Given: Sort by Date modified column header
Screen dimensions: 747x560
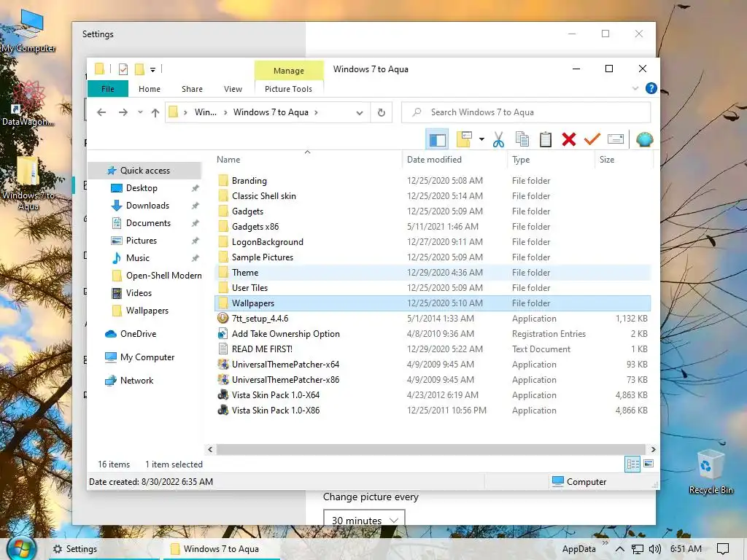Looking at the screenshot, I should pos(455,160).
